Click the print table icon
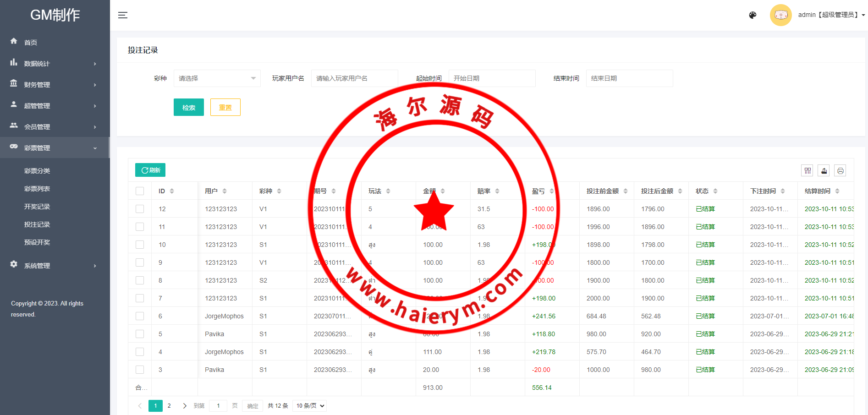This screenshot has height=415, width=868. [840, 171]
